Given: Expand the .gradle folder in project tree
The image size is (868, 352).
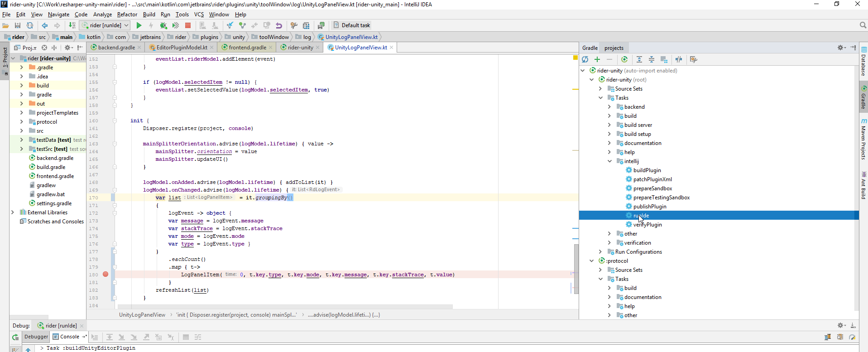Looking at the screenshot, I should tap(21, 68).
